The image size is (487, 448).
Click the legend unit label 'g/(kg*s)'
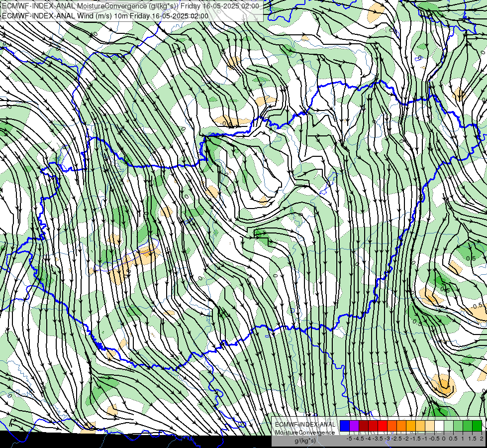305,441
